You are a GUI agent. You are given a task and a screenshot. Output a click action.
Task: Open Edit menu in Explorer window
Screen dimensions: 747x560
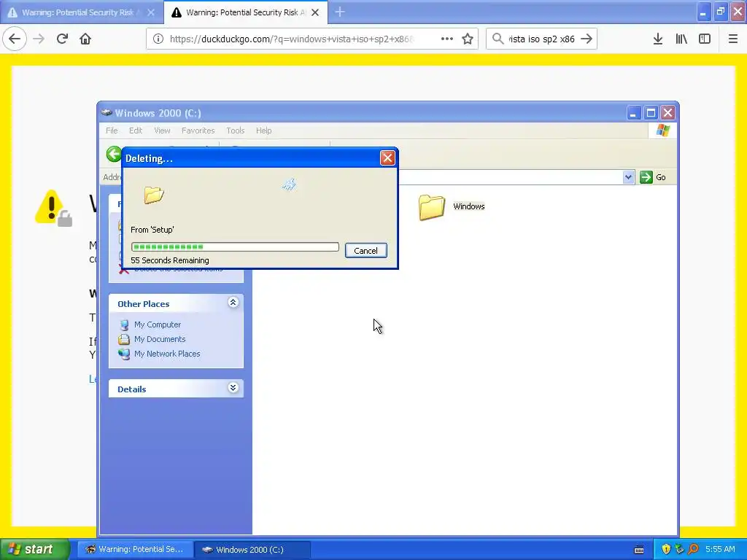[x=136, y=131]
